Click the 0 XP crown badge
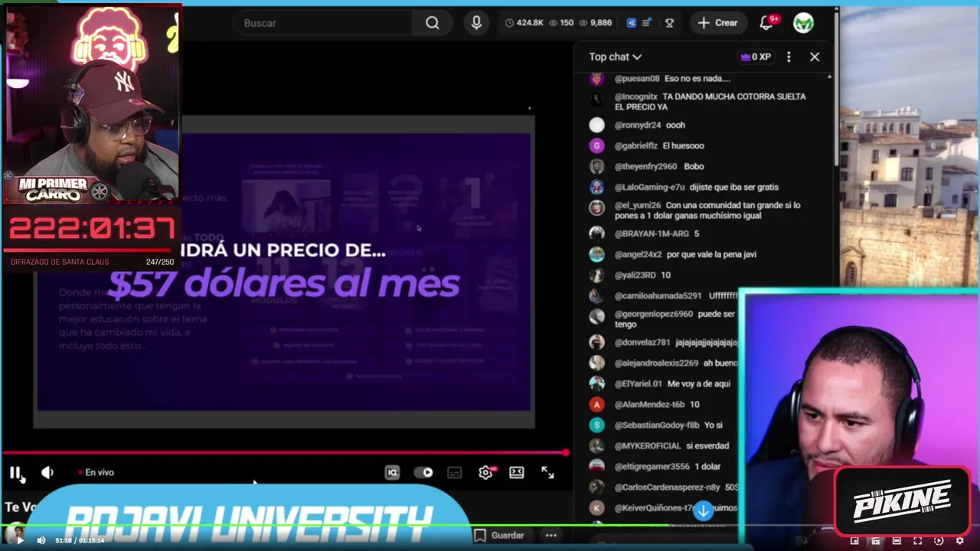 tap(756, 57)
